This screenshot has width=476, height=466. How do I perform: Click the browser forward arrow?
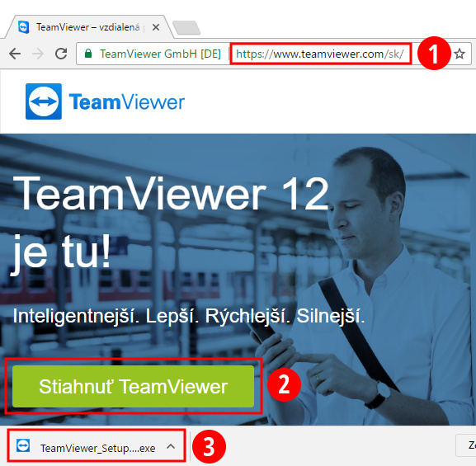coord(38,54)
